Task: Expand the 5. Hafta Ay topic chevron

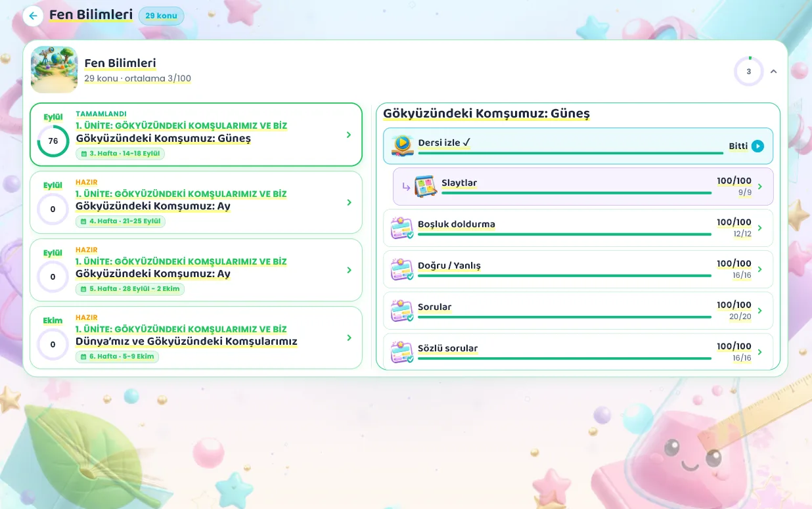Action: [x=349, y=270]
